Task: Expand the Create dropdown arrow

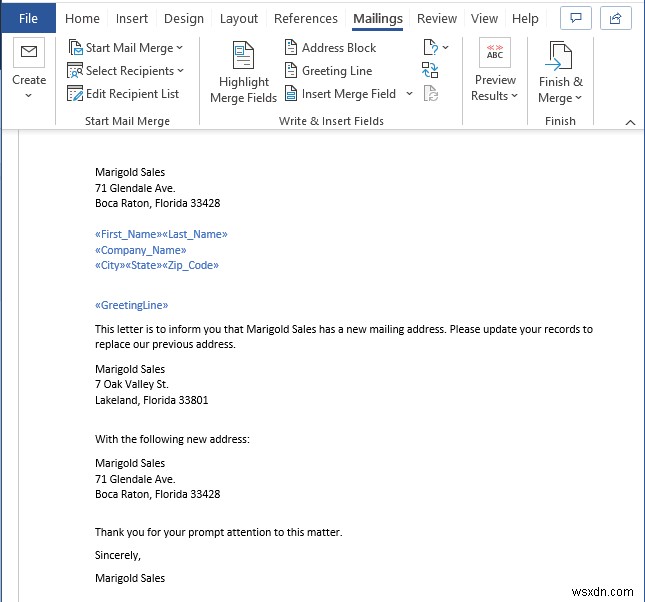Action: pyautogui.click(x=28, y=95)
